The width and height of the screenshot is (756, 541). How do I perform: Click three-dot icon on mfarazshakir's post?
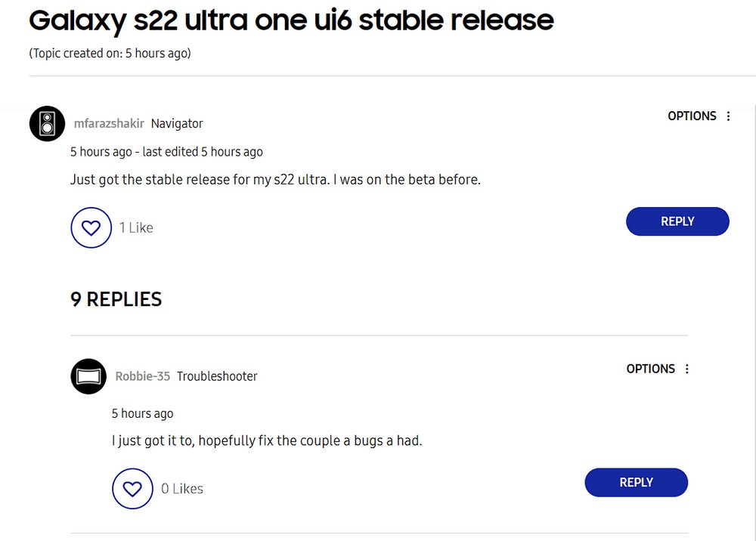(729, 116)
